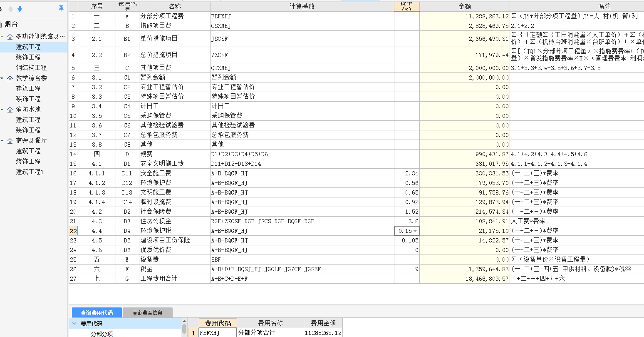Image resolution: width=644 pixels, height=337 pixels.
Task: Select the 分部分项工程费 name cell
Action: point(175,16)
